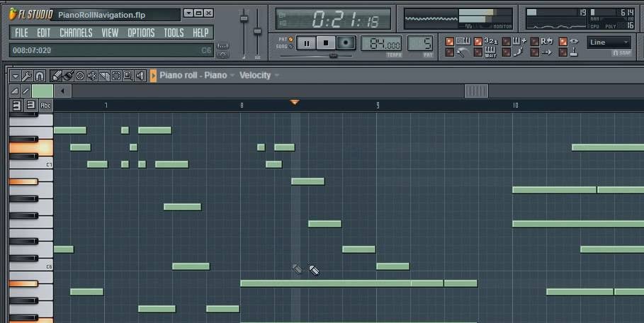Screen dimensions: 644x323
Task: Open the OPTIONS menu
Action: 141,33
